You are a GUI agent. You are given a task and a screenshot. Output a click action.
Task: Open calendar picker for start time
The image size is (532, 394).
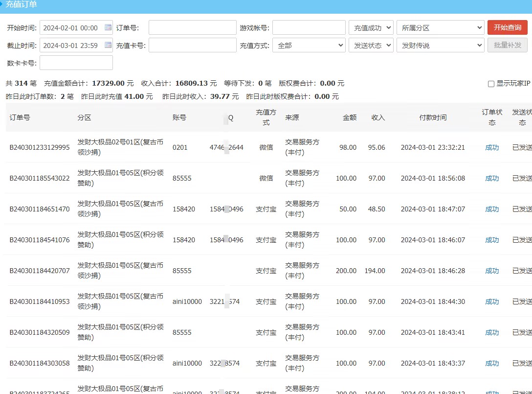[108, 27]
